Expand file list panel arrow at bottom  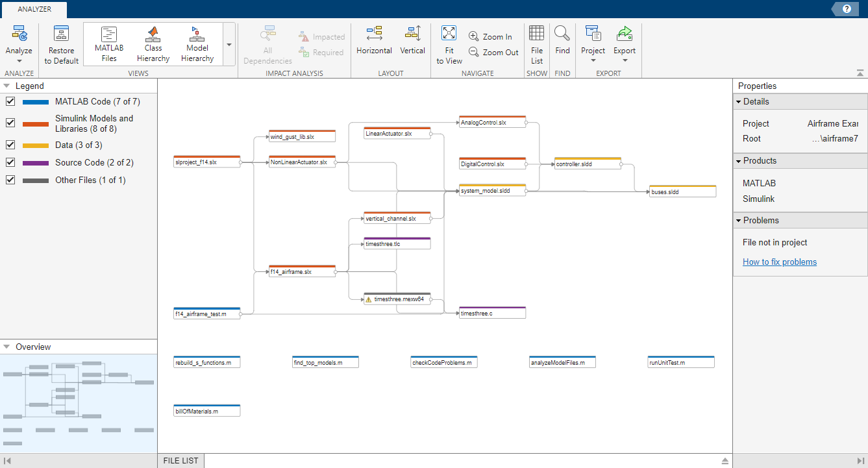(x=725, y=460)
